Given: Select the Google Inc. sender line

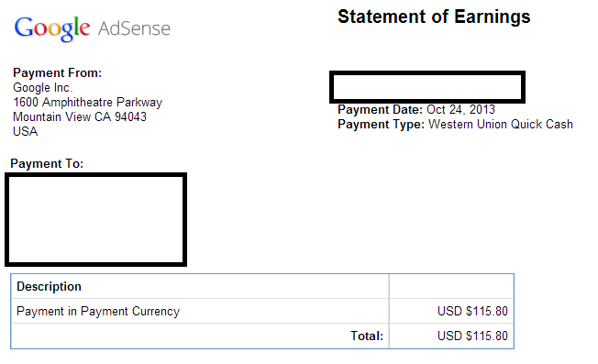Looking at the screenshot, I should click(43, 88).
